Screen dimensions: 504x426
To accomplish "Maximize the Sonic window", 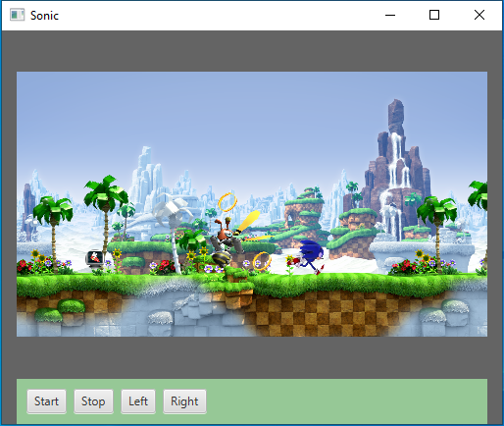I will pos(434,15).
